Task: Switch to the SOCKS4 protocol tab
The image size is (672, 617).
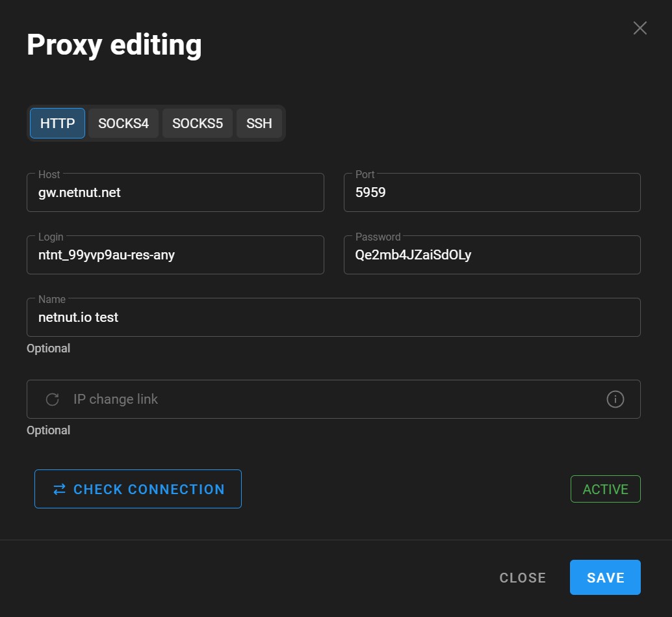Action: [123, 123]
